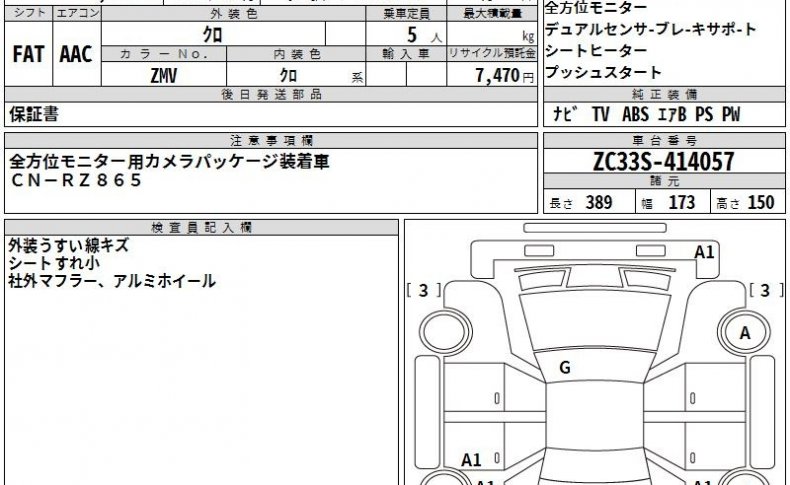
Task: Select the 内装色 header
Action: pos(297,54)
